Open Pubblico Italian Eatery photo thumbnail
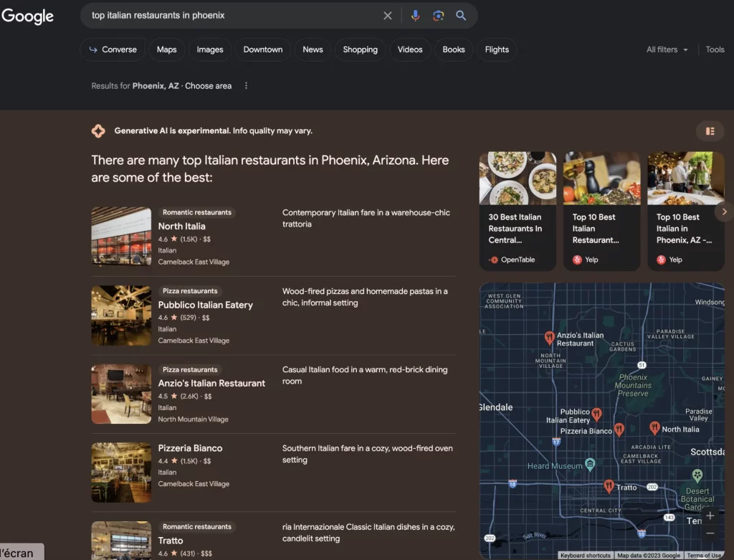The height and width of the screenshot is (560, 734). tap(121, 315)
